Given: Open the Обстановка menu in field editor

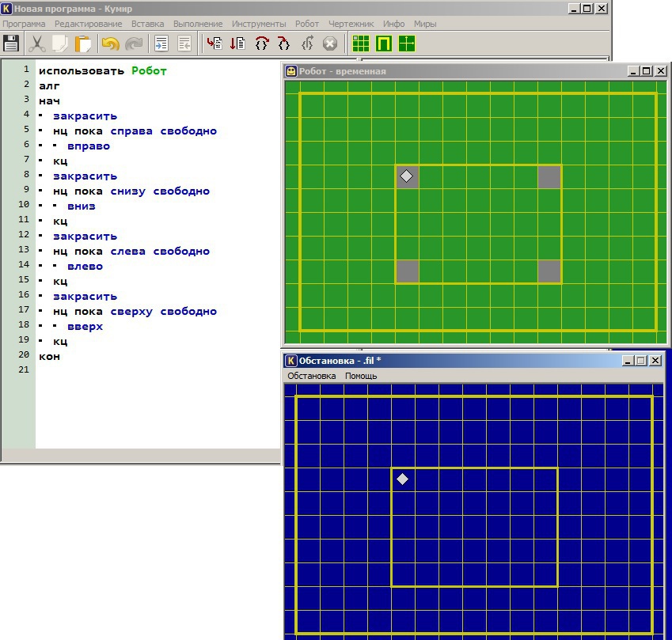Looking at the screenshot, I should 311,376.
